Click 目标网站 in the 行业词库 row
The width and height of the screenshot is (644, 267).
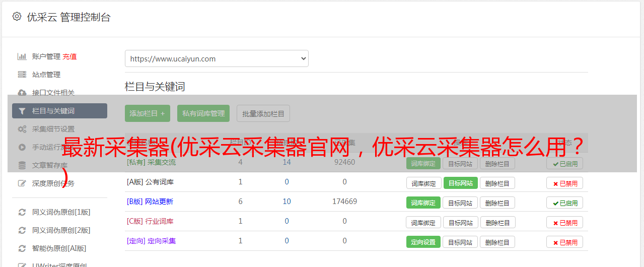[460, 223]
